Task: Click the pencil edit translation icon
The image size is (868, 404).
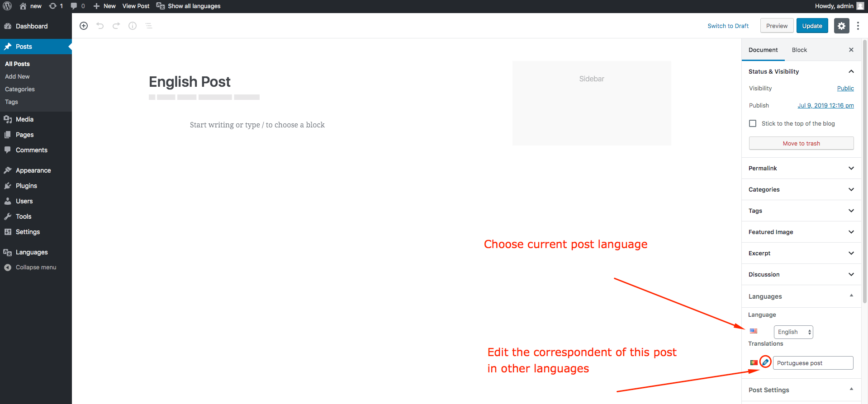Action: coord(765,362)
